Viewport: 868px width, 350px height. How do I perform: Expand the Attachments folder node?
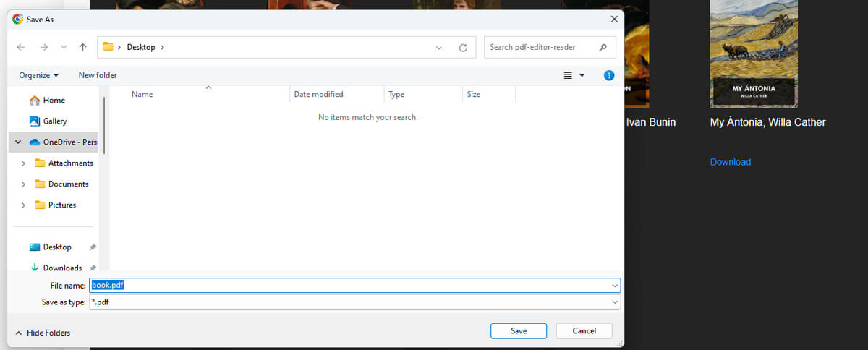[x=23, y=163]
